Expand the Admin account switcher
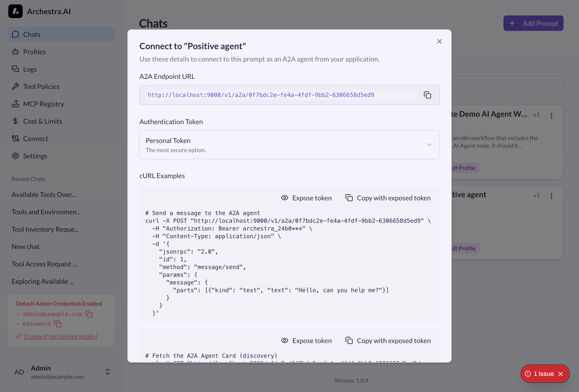The height and width of the screenshot is (392, 579). coord(107,372)
